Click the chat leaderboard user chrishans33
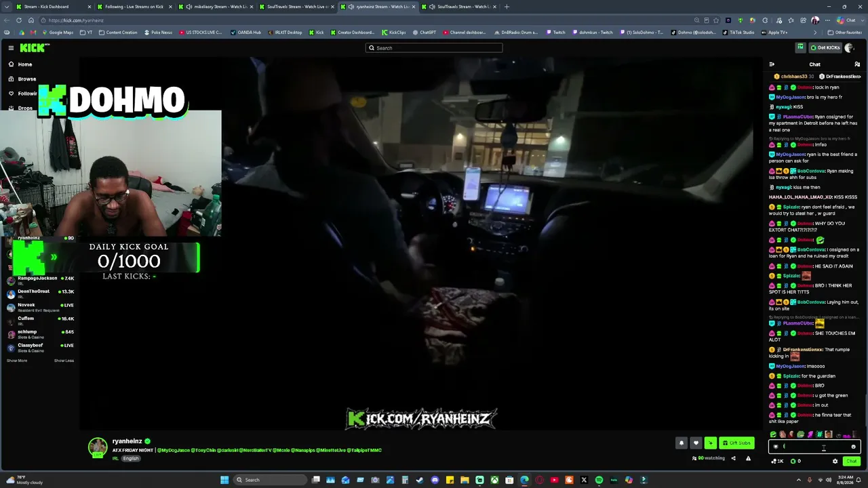Viewport: 868px width, 488px height. tap(794, 77)
